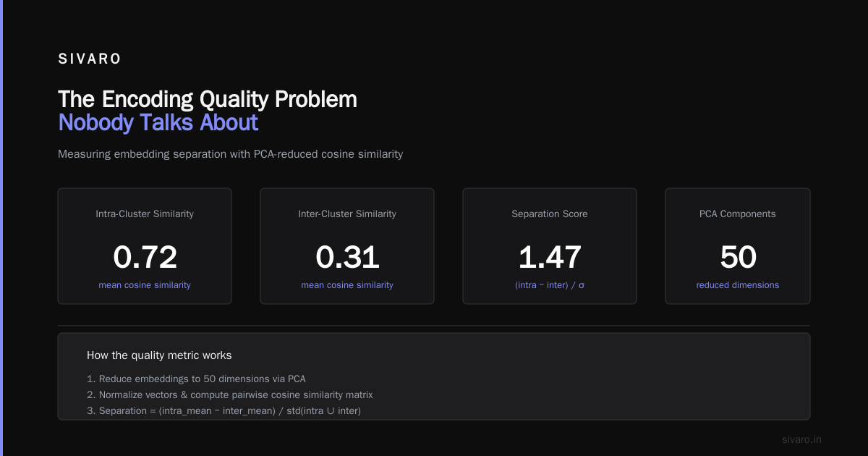The height and width of the screenshot is (456, 868).
Task: Select the 1.47 value
Action: click(x=550, y=258)
